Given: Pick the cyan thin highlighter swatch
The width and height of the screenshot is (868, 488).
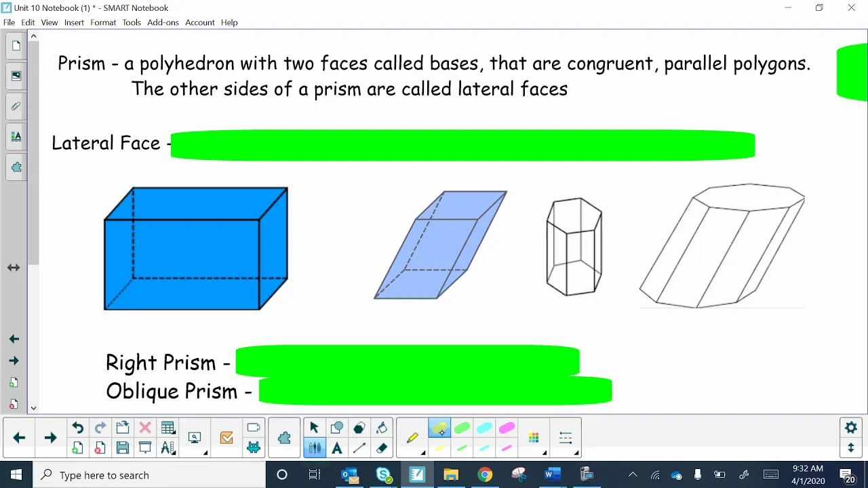Looking at the screenshot, I should tap(484, 448).
